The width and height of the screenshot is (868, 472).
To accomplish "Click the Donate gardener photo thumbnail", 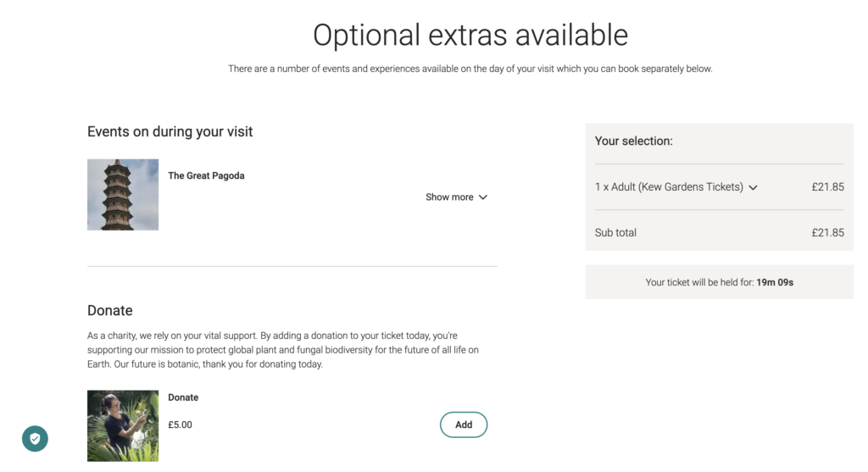I will [123, 426].
